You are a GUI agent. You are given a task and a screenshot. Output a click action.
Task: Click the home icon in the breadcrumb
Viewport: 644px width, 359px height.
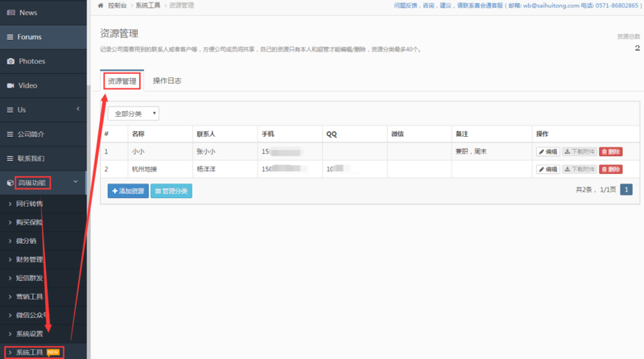tap(100, 6)
